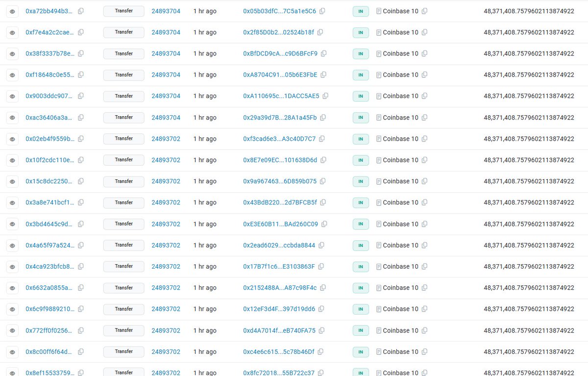Open transaction 0x3bd4645c9d details
Image resolution: width=588 pixels, height=376 pixels.
(50, 224)
